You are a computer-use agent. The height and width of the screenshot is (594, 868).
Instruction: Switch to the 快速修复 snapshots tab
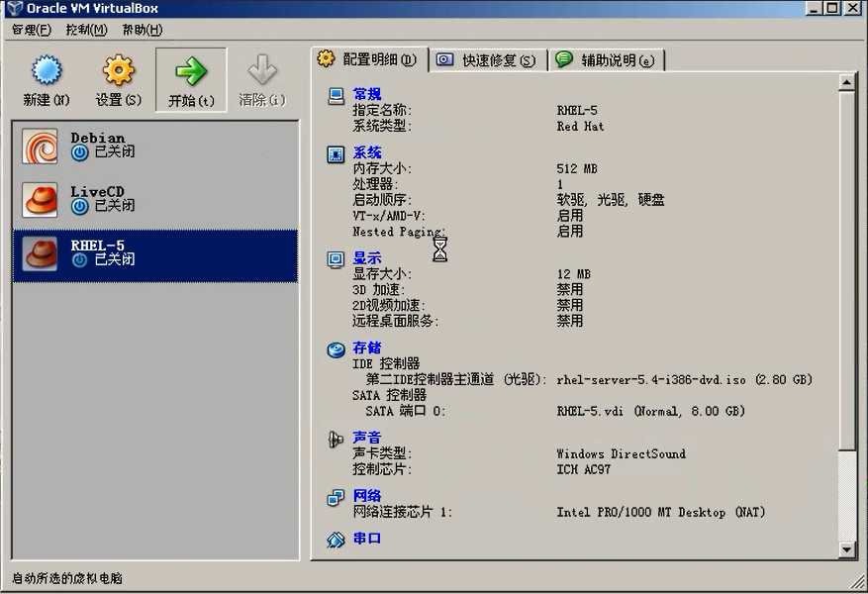pos(488,59)
